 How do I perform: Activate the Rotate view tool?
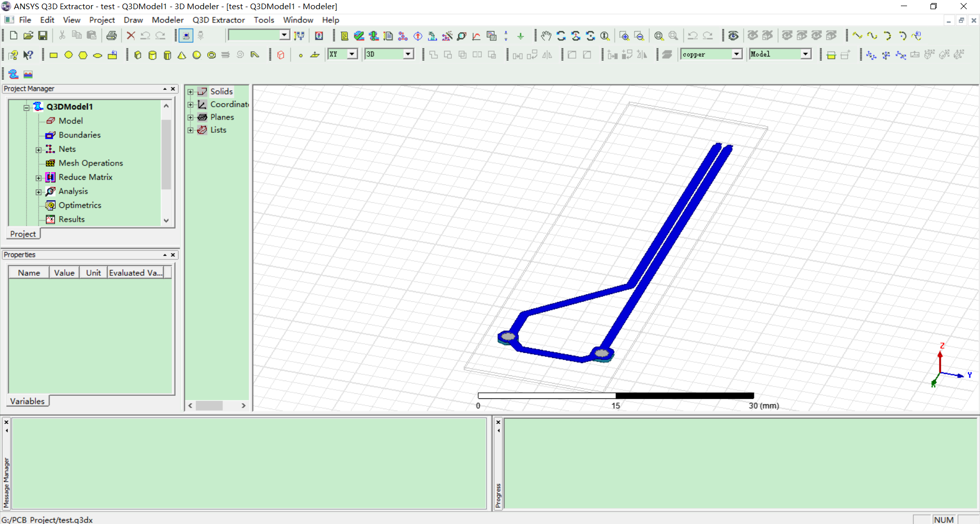561,36
